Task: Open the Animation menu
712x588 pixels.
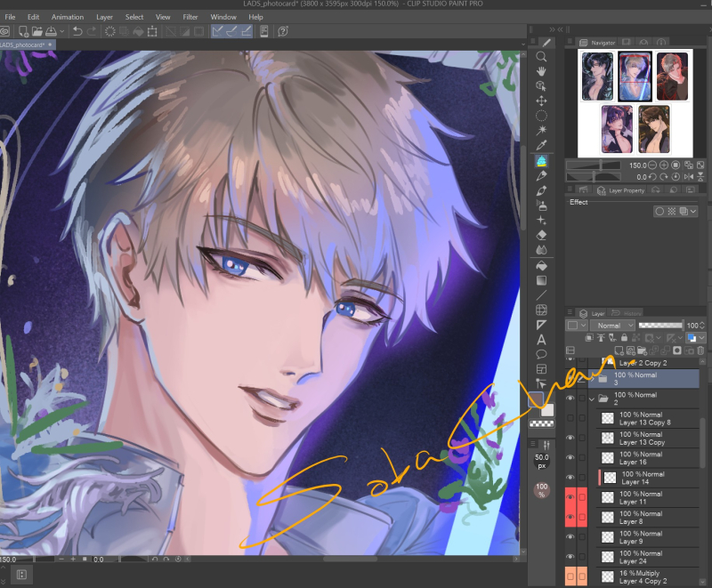Action: coord(68,17)
